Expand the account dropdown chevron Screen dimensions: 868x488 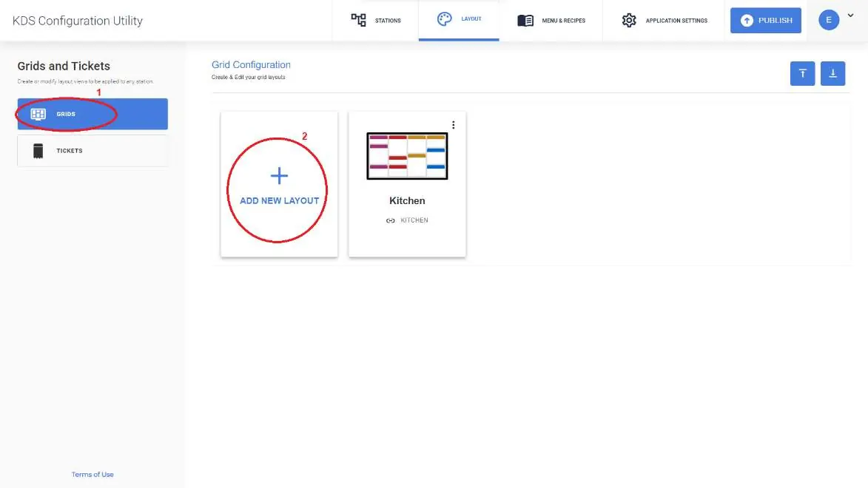pos(850,16)
